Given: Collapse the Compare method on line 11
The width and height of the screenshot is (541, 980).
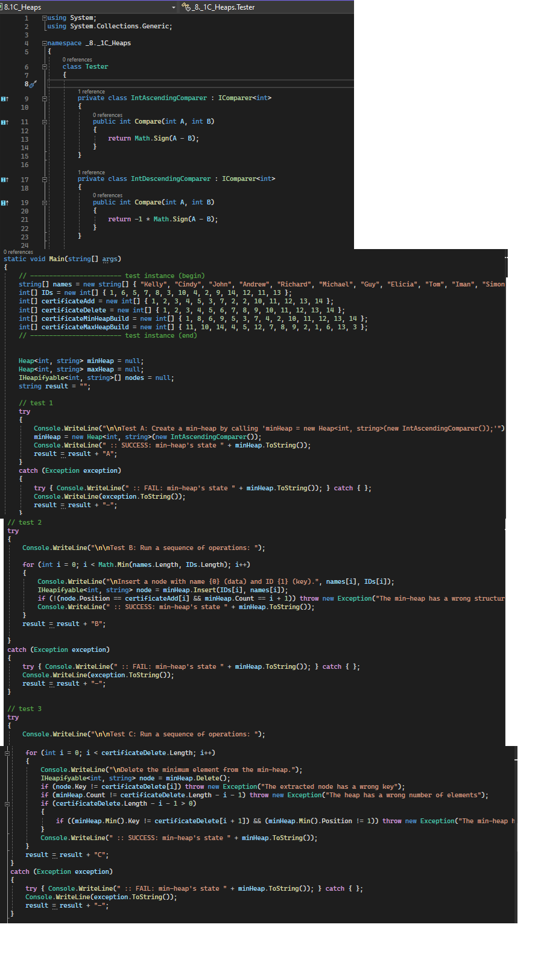Looking at the screenshot, I should pyautogui.click(x=44, y=122).
